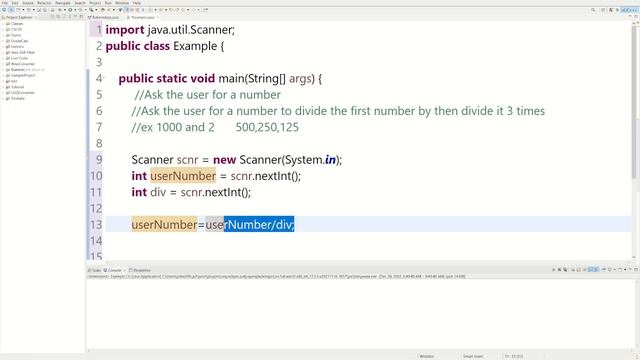Close the Example.java editor tab
The image size is (640, 360).
click(158, 18)
